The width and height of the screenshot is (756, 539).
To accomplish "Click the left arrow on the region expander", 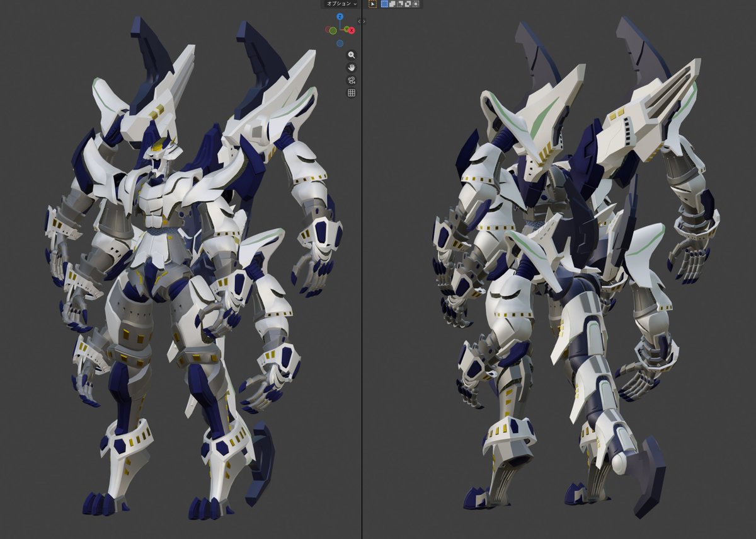I will (x=360, y=21).
